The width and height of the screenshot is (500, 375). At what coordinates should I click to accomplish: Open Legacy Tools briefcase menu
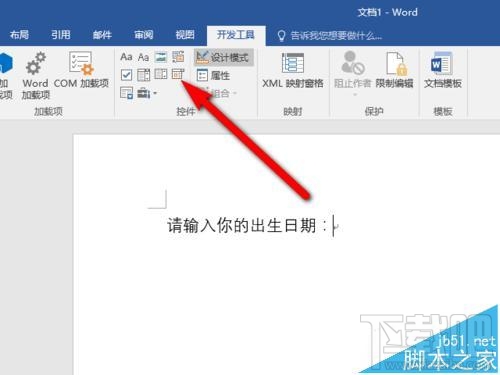point(147,93)
